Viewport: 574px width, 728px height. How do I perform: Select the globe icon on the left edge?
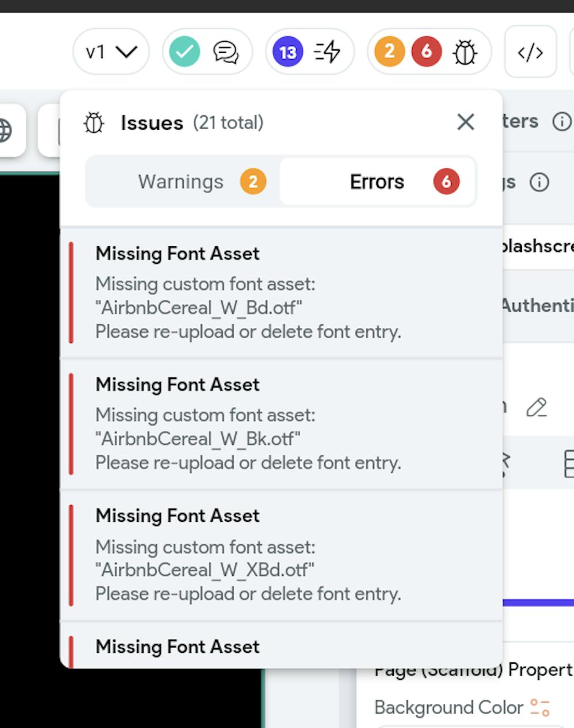pos(5,130)
